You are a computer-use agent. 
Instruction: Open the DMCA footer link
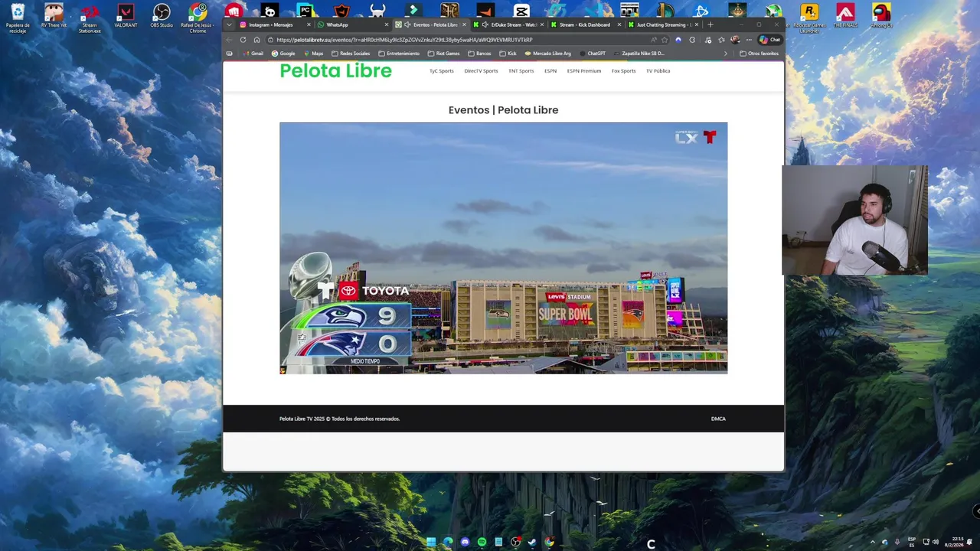pyautogui.click(x=718, y=419)
